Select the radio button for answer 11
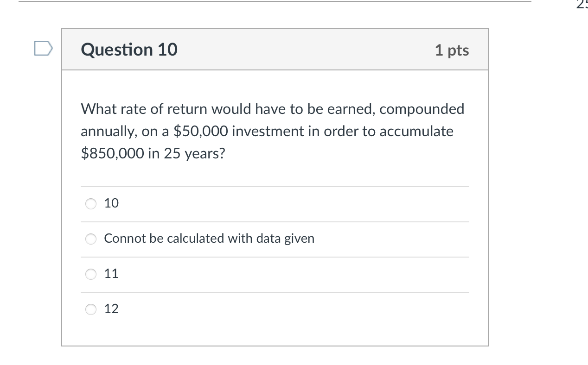The height and width of the screenshot is (365, 588). click(x=91, y=274)
